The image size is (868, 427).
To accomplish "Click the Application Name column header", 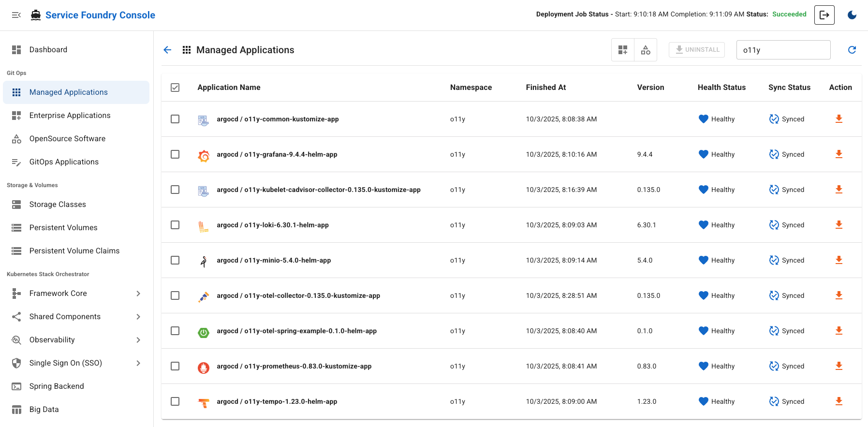I will click(229, 88).
